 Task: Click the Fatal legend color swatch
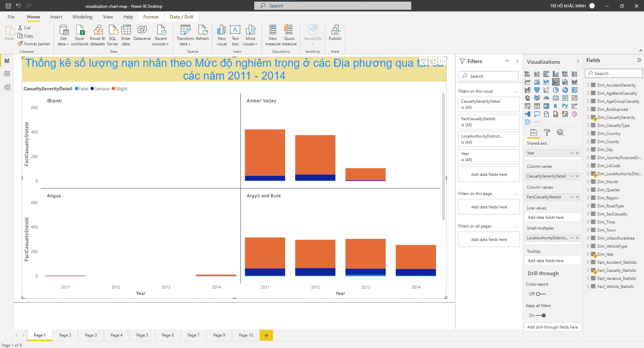[76, 89]
